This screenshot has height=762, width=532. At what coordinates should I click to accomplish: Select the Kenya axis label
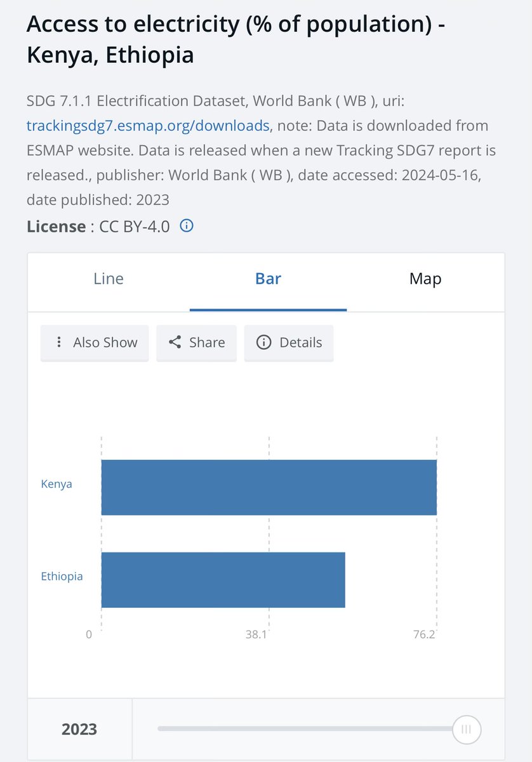(x=57, y=484)
